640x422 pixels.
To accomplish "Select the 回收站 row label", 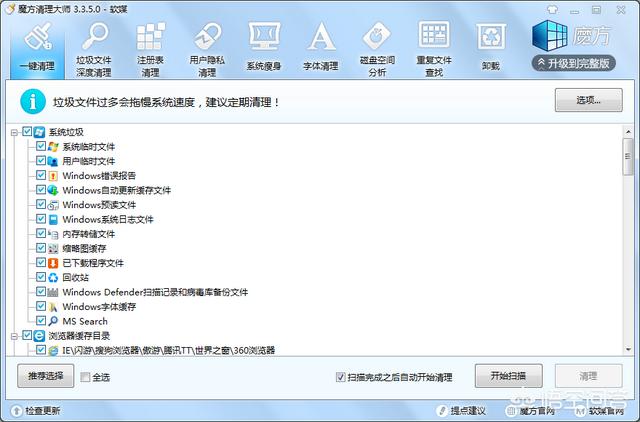I will tap(76, 278).
